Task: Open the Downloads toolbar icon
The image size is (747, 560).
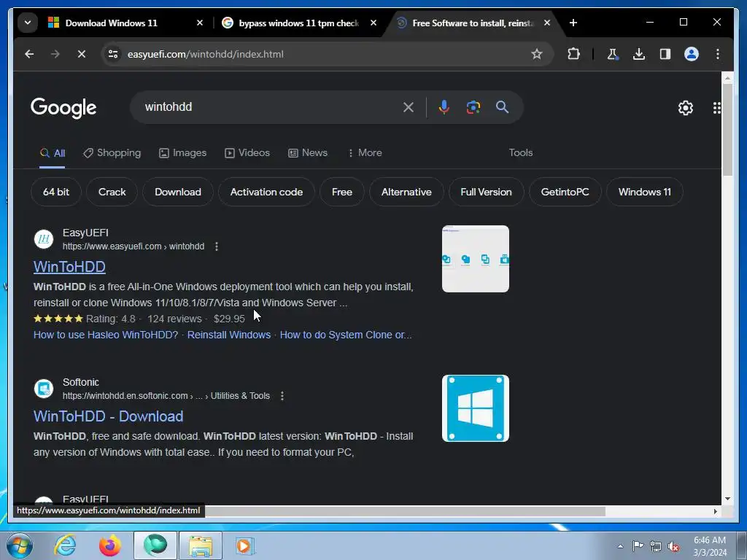Action: [639, 54]
